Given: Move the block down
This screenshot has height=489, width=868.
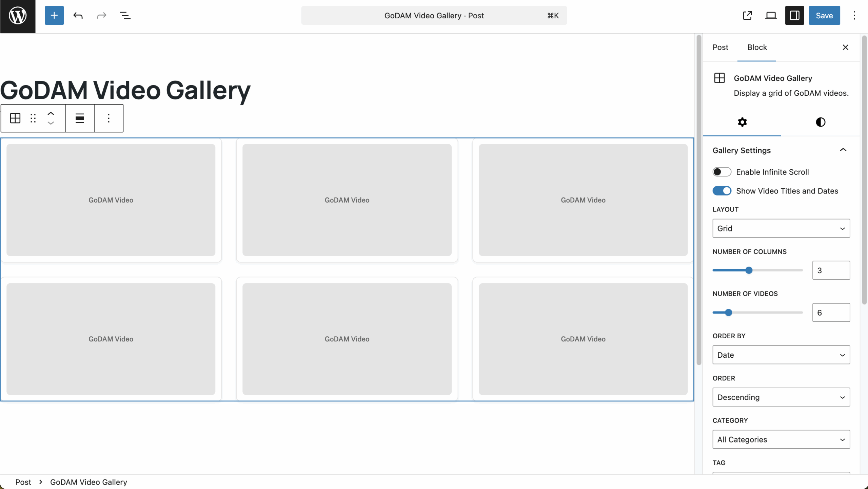Looking at the screenshot, I should [x=51, y=123].
